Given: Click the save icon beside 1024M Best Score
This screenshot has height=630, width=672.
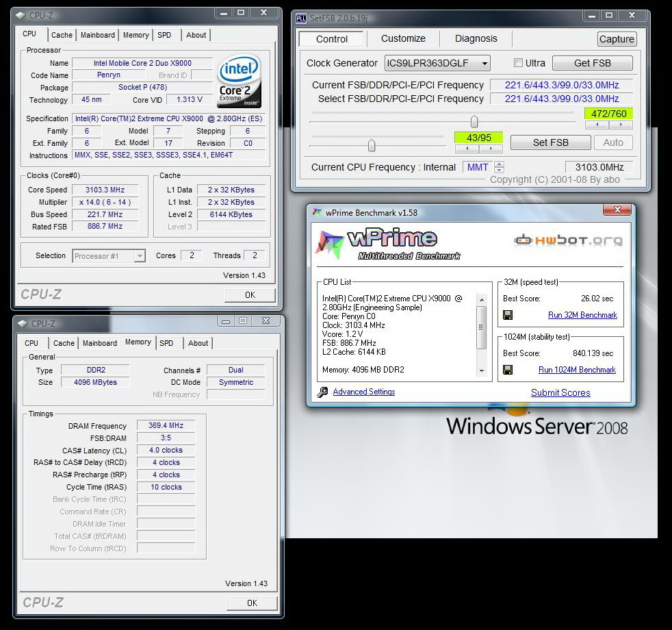Looking at the screenshot, I should [x=508, y=370].
